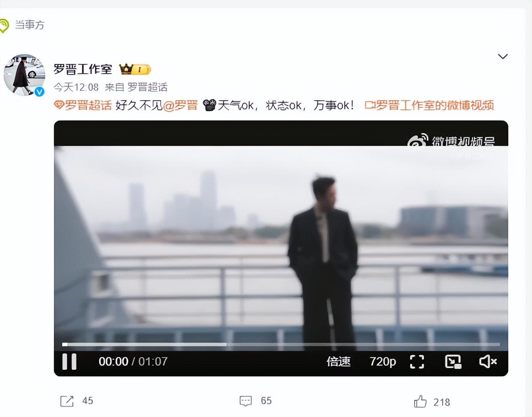Click the repost share icon
This screenshot has height=417, width=532.
coord(67,401)
